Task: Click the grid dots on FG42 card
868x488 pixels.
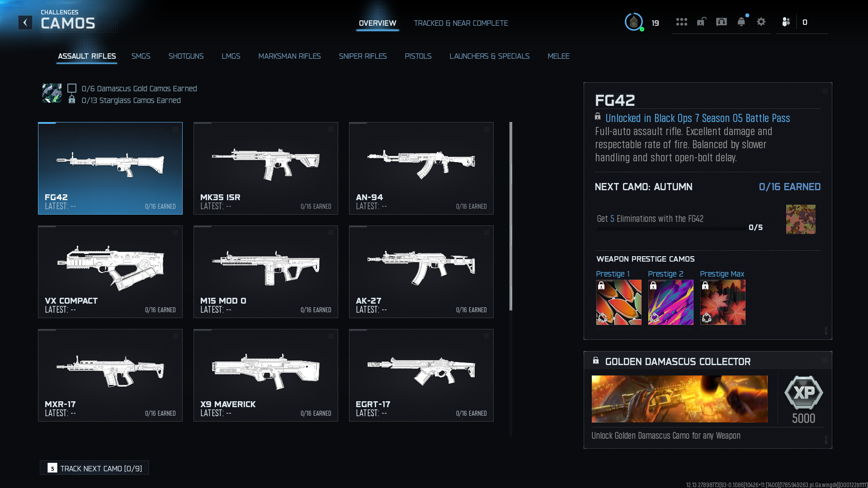Action: click(x=175, y=129)
